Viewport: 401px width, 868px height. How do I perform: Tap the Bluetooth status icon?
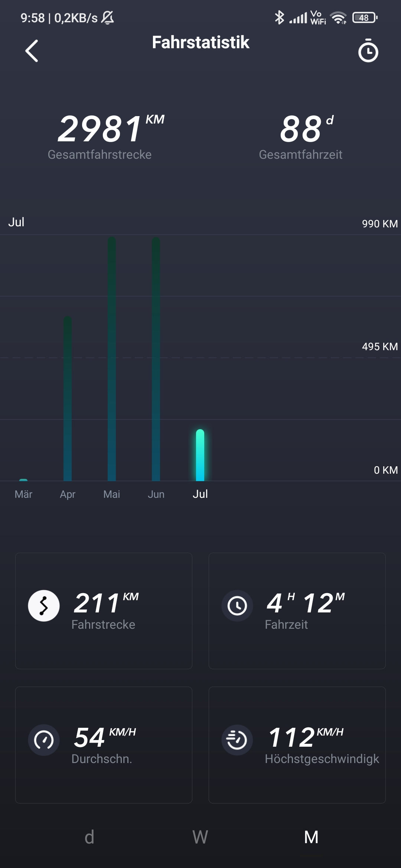279,17
